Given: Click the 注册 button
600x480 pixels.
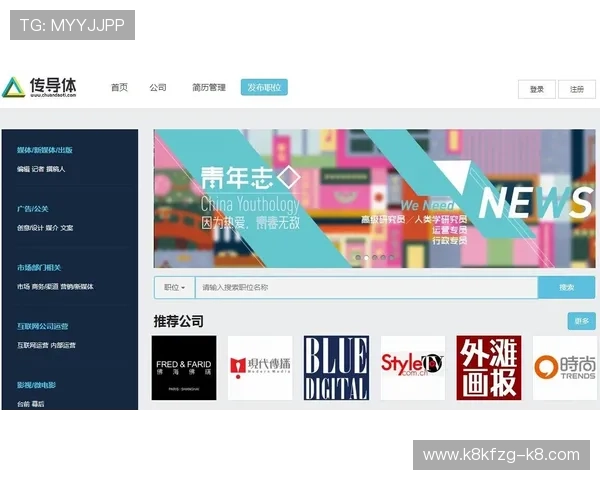Looking at the screenshot, I should [x=577, y=89].
